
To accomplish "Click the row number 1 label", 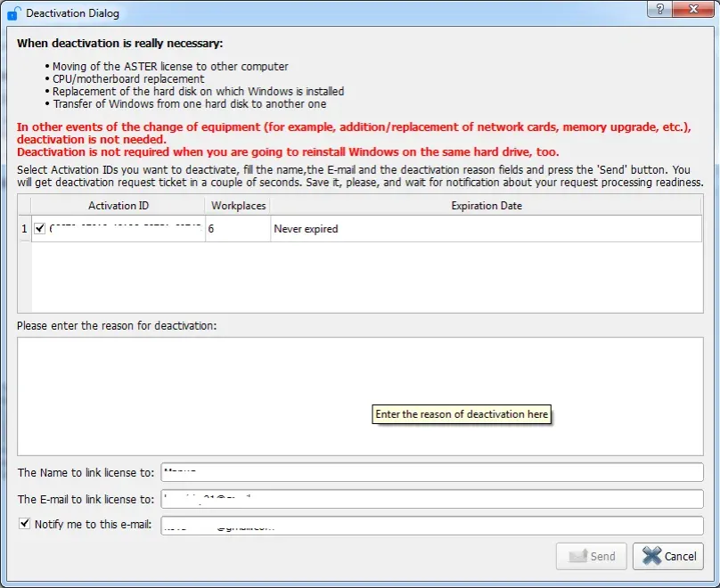I will pyautogui.click(x=24, y=228).
